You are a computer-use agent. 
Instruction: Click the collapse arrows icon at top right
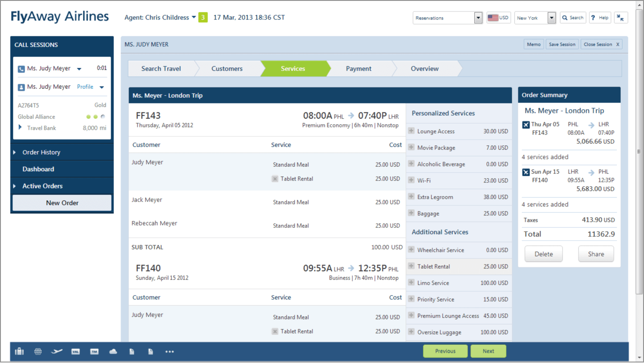pyautogui.click(x=621, y=18)
